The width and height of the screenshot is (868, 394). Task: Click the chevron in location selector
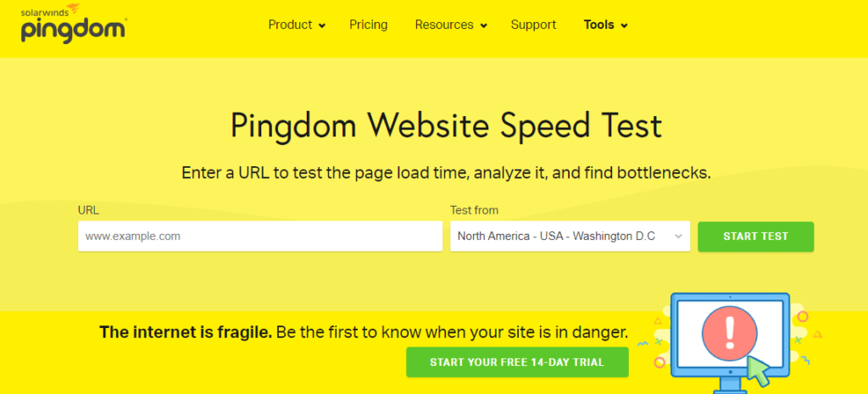coord(678,237)
